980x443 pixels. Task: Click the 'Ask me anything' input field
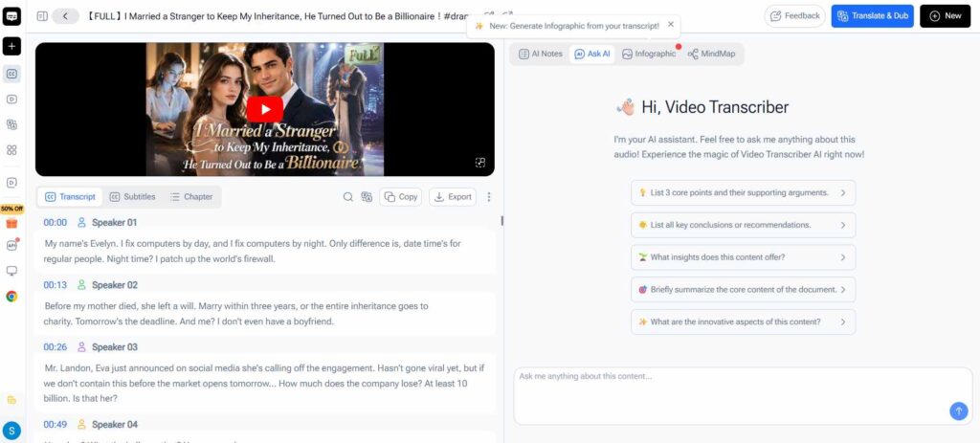coord(743,396)
